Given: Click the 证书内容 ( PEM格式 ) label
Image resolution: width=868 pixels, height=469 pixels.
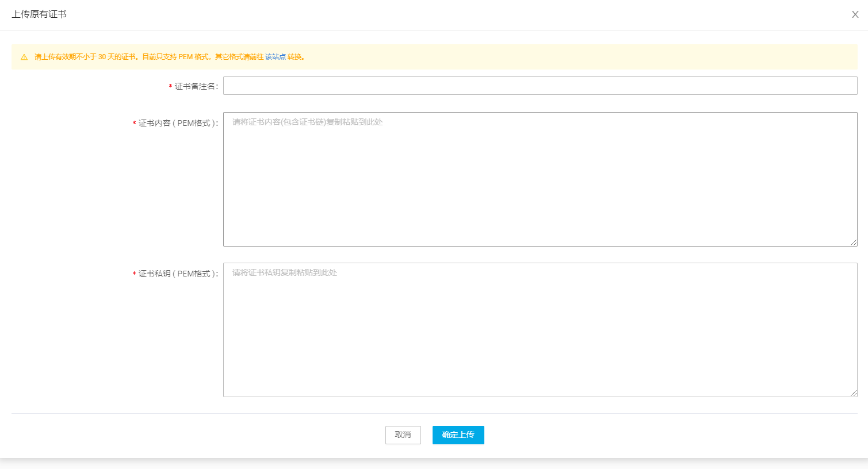Looking at the screenshot, I should 178,123.
